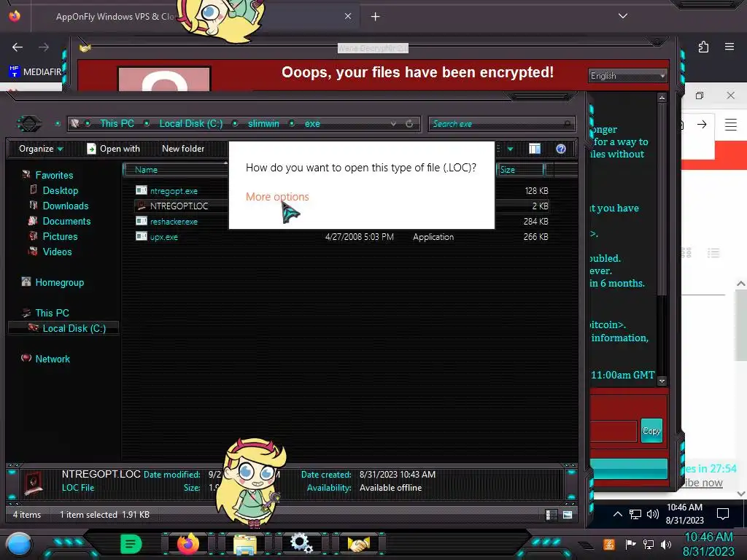Expand the change view dropdown arrow
Image resolution: width=747 pixels, height=560 pixels.
[510, 149]
